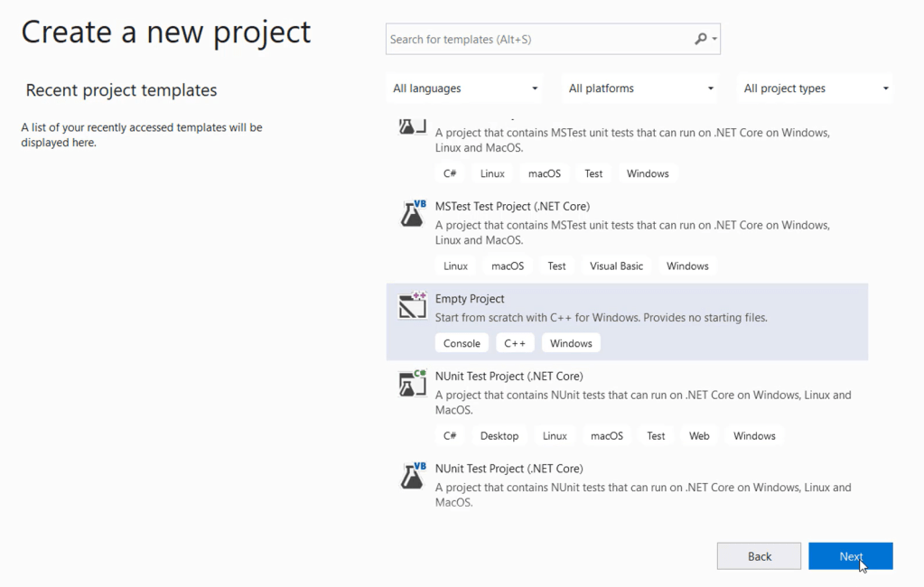Image resolution: width=924 pixels, height=587 pixels.
Task: Click the Back button
Action: pyautogui.click(x=759, y=556)
